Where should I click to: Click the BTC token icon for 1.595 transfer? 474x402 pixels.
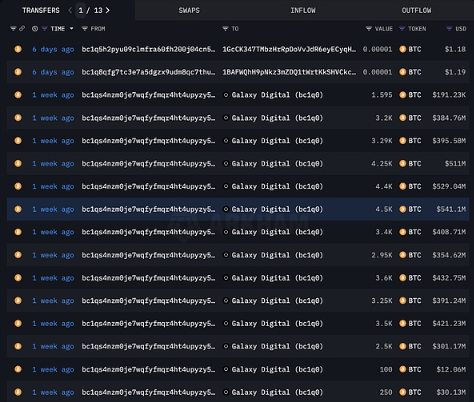coord(403,95)
